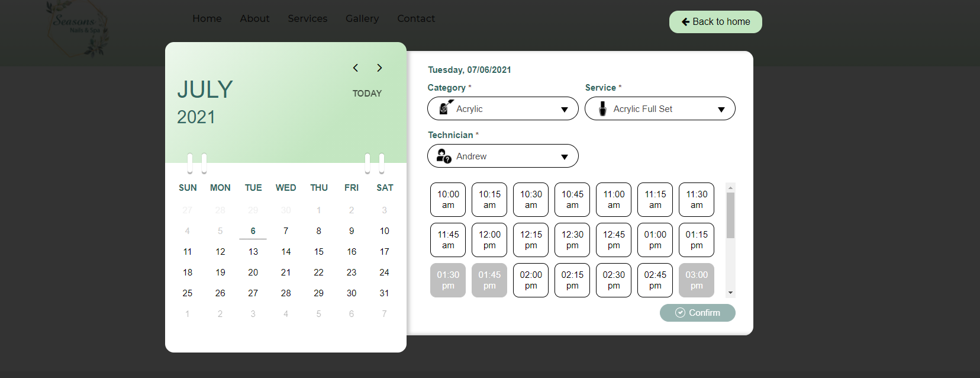Select the 10:00 am time slot

tap(448, 200)
